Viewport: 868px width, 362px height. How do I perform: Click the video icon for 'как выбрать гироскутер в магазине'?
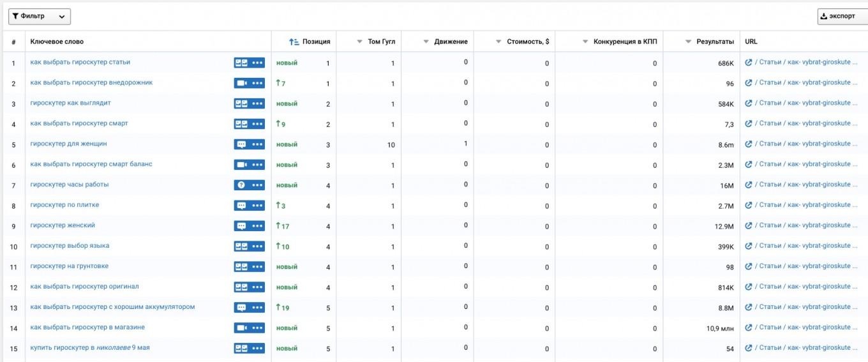241,328
